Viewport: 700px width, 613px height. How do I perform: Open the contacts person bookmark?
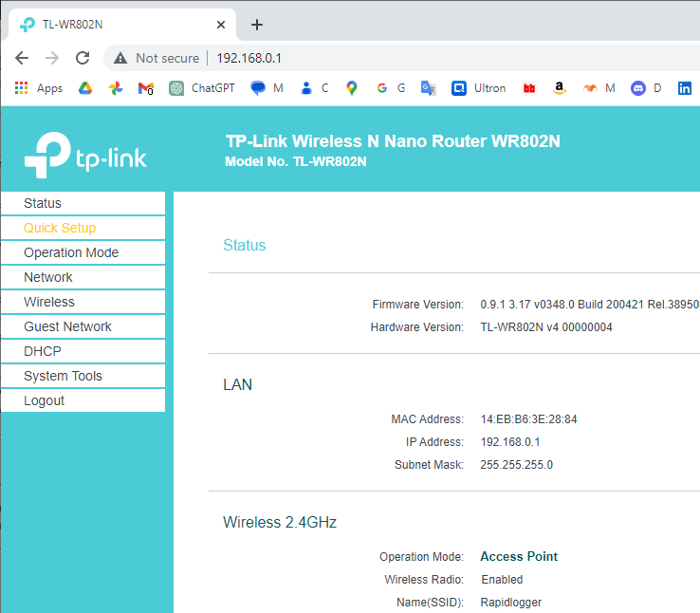click(x=314, y=88)
